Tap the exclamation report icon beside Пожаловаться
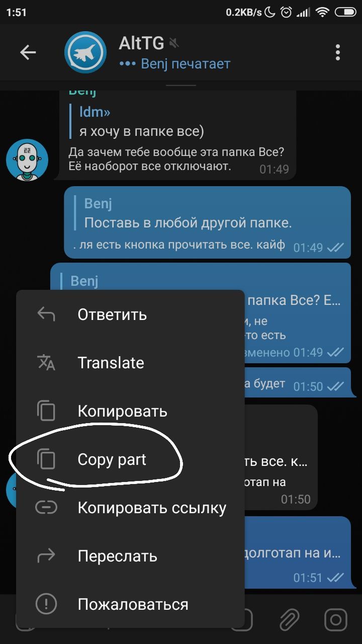This screenshot has height=644, width=362. (x=46, y=604)
